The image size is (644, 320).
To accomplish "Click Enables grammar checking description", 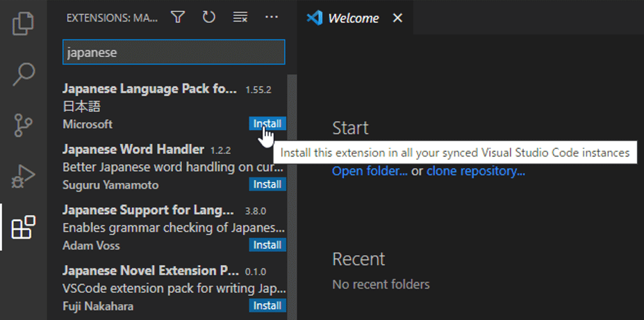I will pyautogui.click(x=174, y=228).
